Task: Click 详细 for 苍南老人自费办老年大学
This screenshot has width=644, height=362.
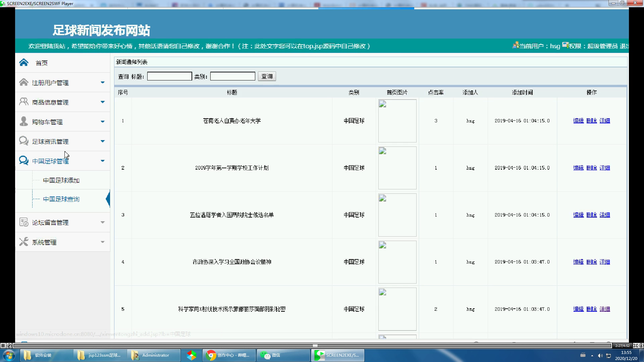Action: 605,121
